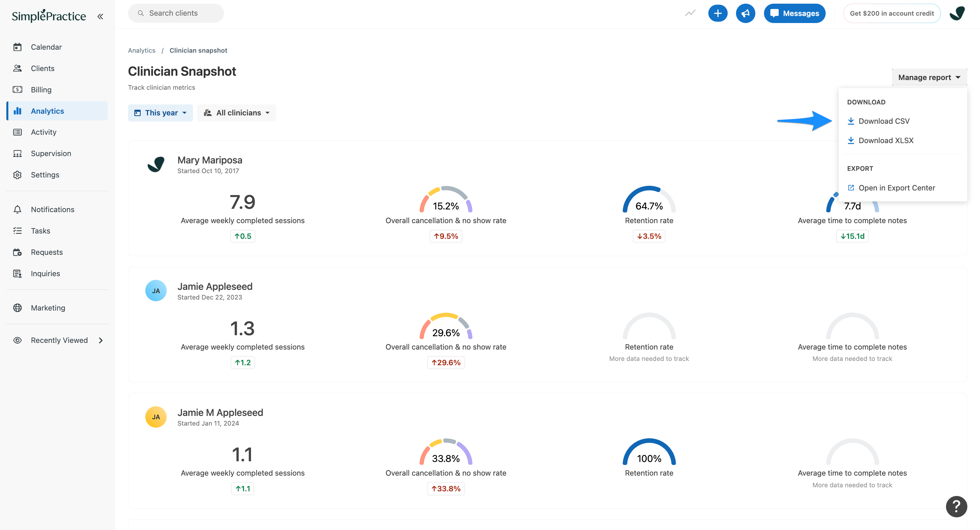Click Mary Mariposa's avatar
Viewport: 980px width, 530px height.
pyautogui.click(x=156, y=164)
